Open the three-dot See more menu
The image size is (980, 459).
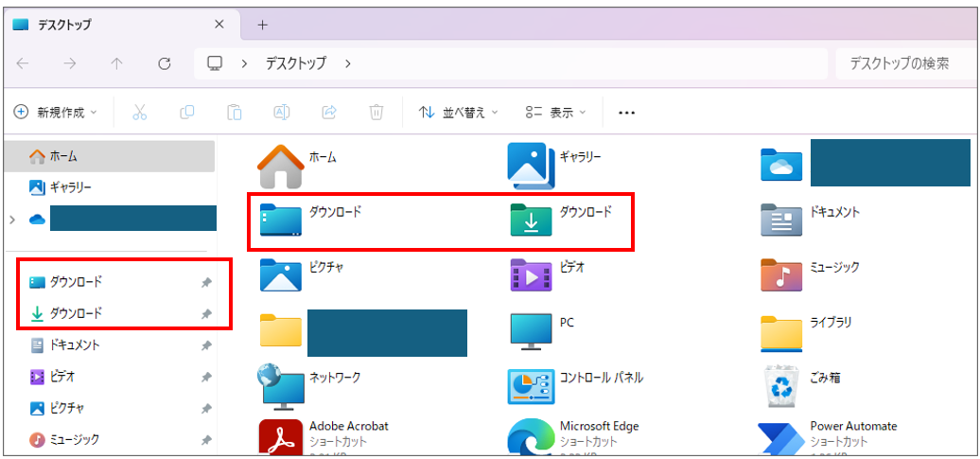coord(626,114)
